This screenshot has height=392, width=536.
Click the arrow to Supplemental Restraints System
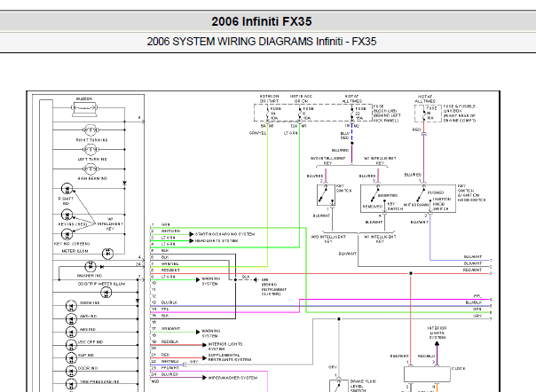(204, 357)
